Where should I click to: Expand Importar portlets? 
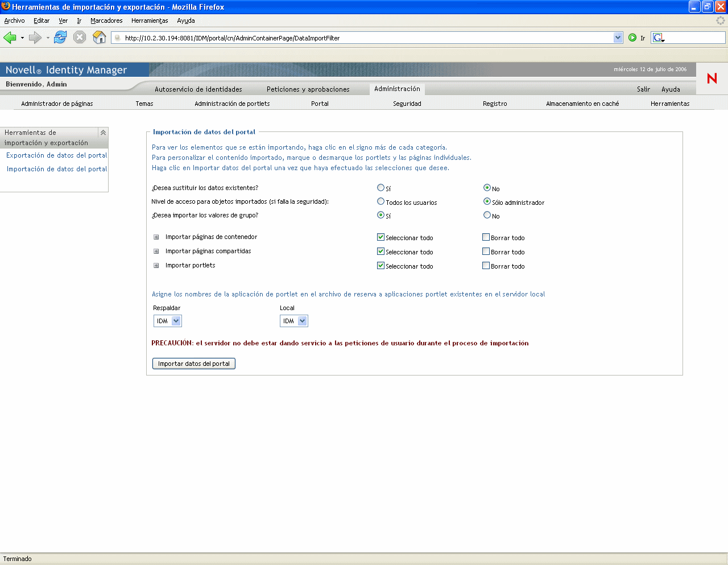(156, 266)
